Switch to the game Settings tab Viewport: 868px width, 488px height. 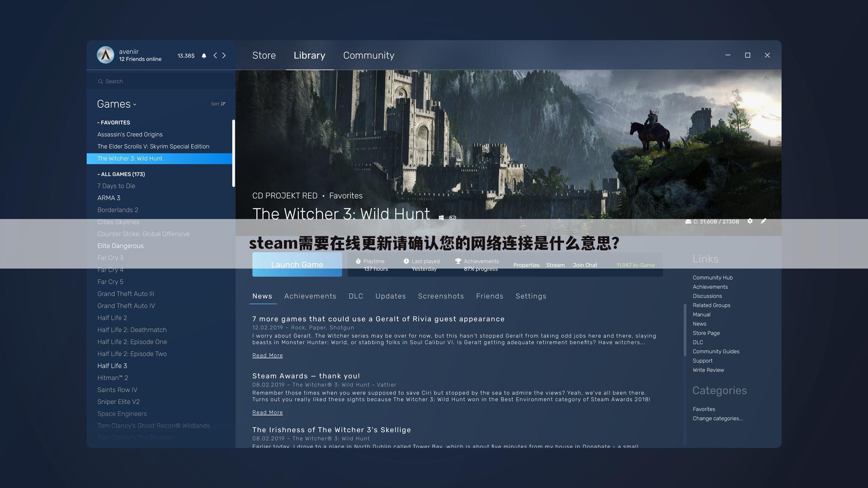point(531,296)
